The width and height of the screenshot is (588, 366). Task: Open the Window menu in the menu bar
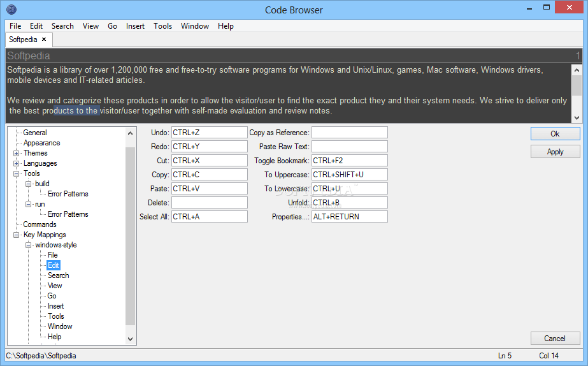(x=195, y=26)
